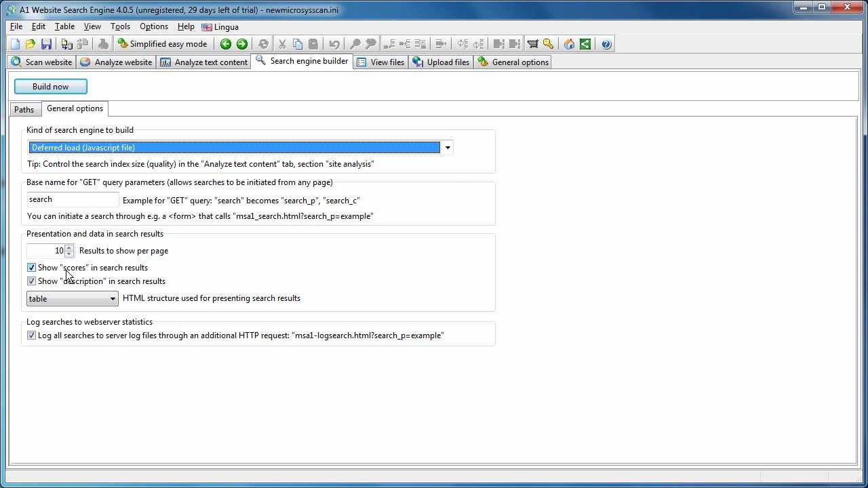Viewport: 868px width, 488px height.
Task: Save the project with the floppy disk icon
Action: 46,44
